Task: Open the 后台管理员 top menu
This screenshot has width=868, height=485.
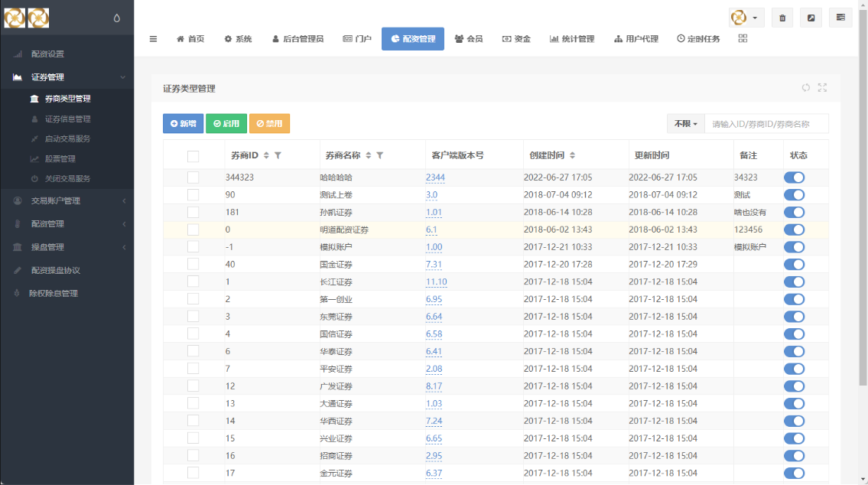Action: tap(297, 39)
